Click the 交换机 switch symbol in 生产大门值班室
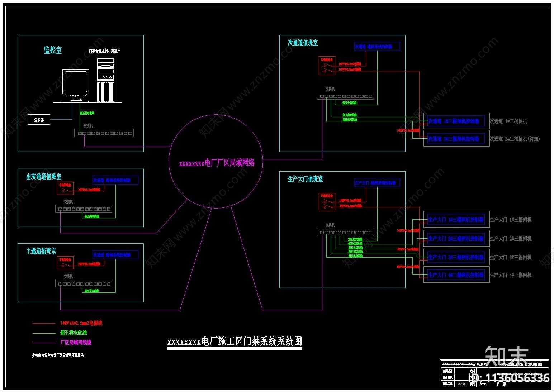Viewport: 554px width, 392px height. (x=346, y=232)
